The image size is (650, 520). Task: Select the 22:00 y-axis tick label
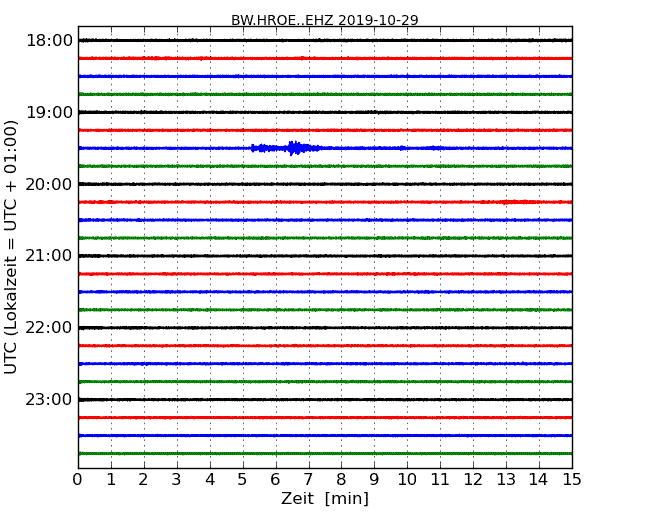[49, 328]
